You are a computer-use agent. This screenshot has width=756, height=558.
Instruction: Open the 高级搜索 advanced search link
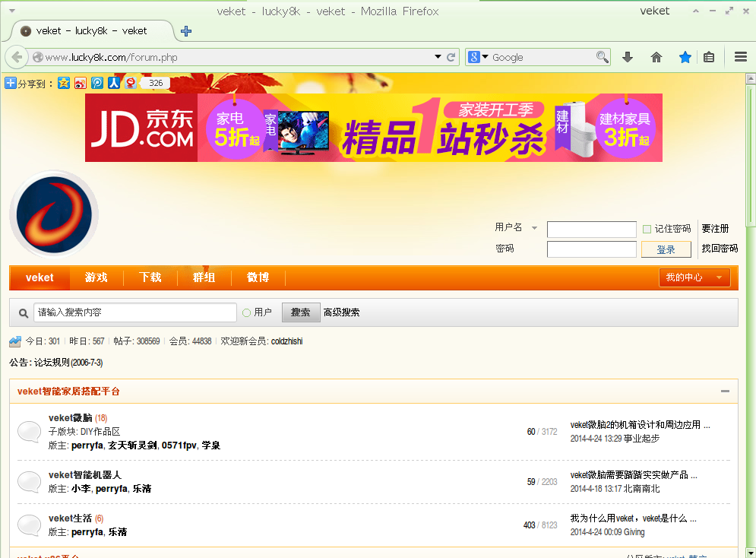tap(341, 312)
